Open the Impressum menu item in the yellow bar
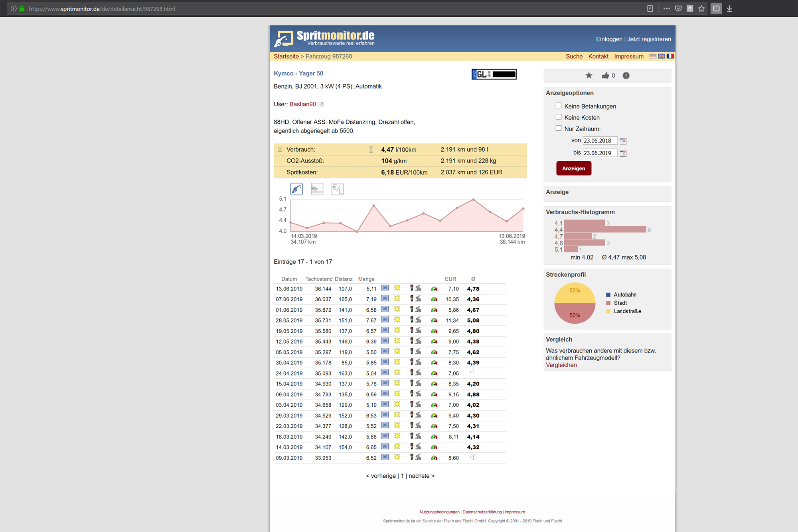The image size is (798, 532). pyautogui.click(x=629, y=56)
